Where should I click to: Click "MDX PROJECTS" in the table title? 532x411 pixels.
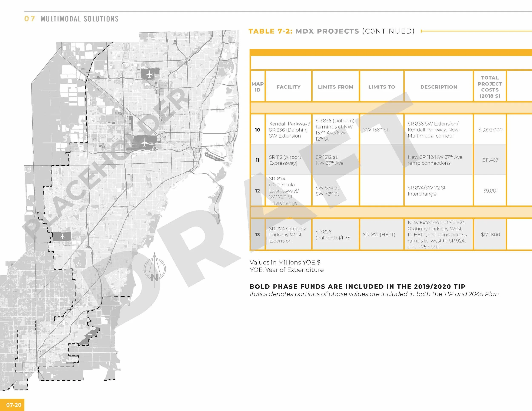click(327, 31)
